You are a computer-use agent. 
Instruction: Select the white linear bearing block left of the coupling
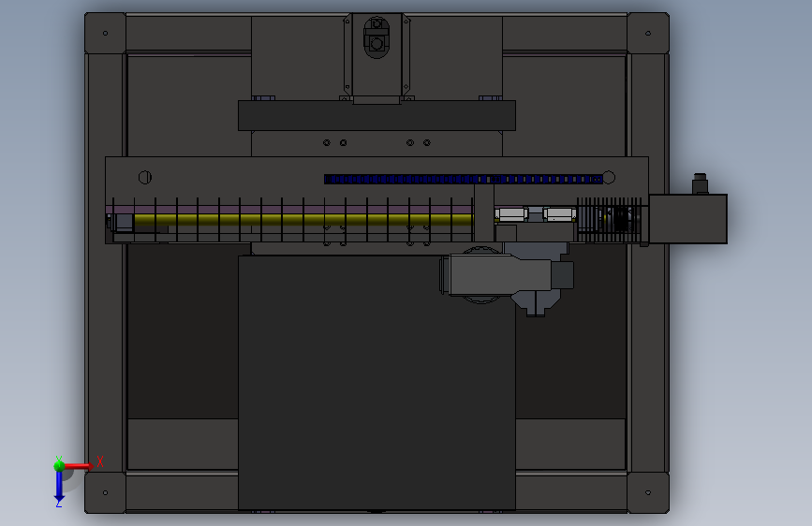(x=511, y=213)
